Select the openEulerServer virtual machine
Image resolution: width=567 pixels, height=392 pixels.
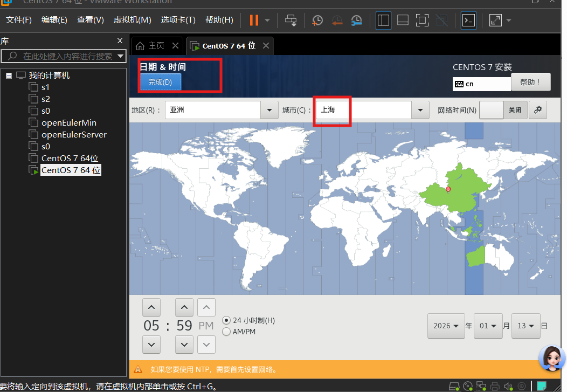(74, 134)
